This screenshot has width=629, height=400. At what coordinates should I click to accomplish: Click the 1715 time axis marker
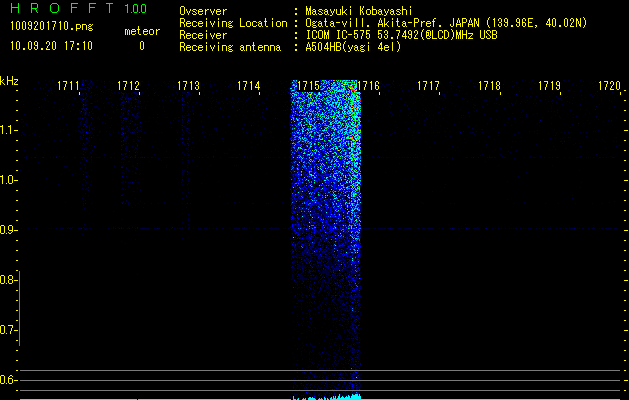pos(308,86)
